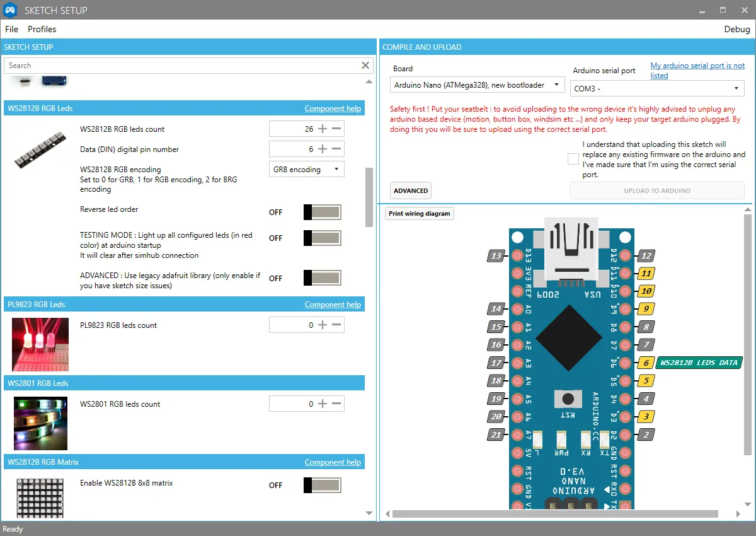Click the wiring diagram vertical scrollbar

tap(748, 334)
